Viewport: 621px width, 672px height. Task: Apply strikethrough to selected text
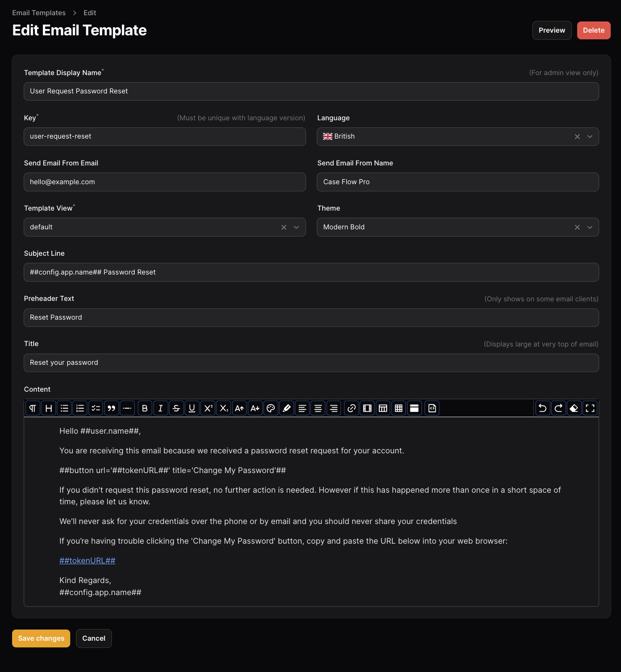click(x=176, y=408)
